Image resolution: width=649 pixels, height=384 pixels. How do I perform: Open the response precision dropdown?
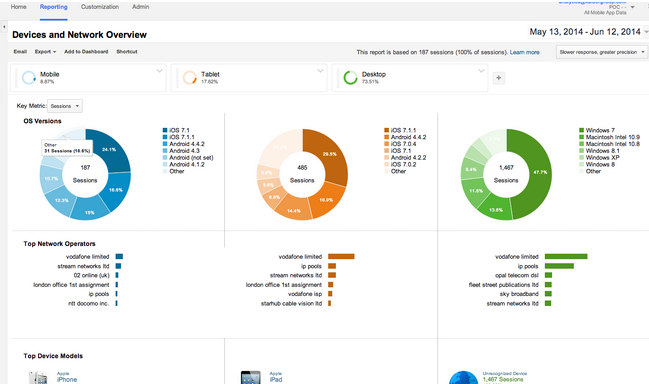(602, 52)
